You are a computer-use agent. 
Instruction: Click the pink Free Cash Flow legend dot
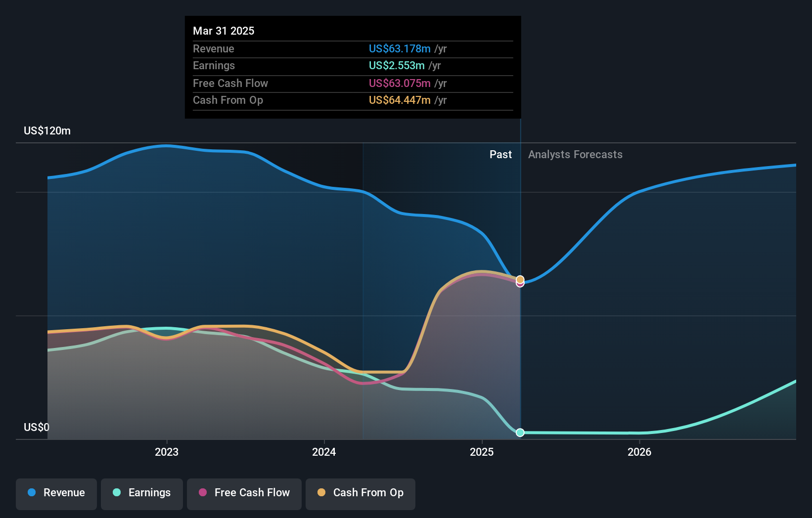point(203,492)
